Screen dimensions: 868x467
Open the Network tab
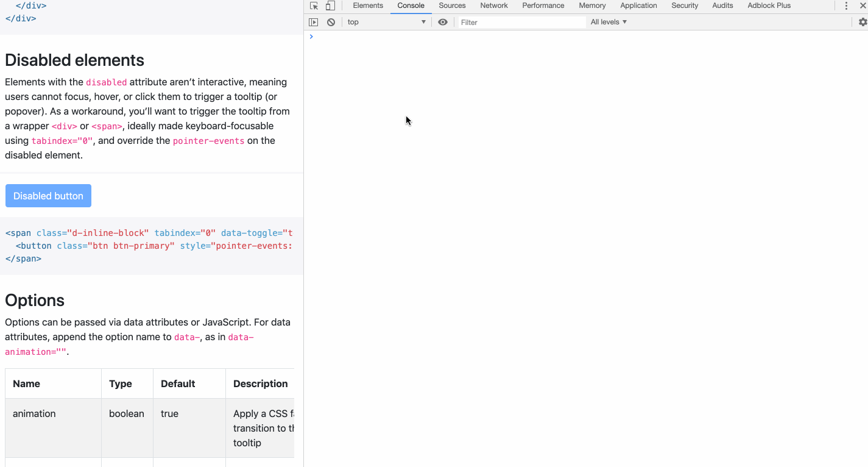(494, 5)
